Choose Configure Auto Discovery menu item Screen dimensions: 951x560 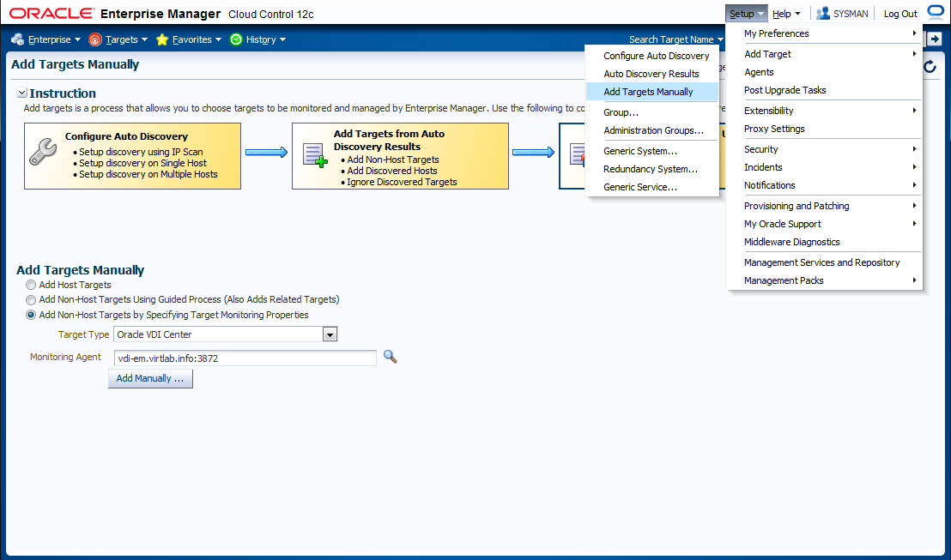(x=652, y=56)
